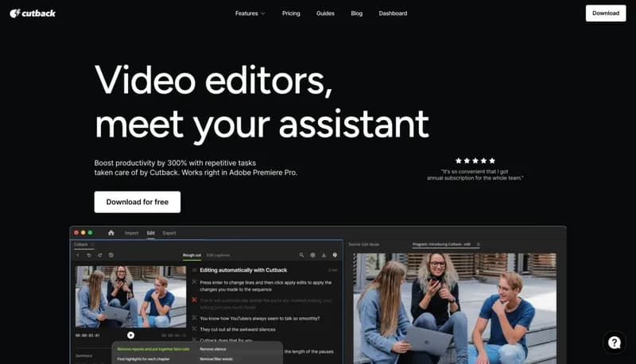Image resolution: width=636 pixels, height=364 pixels.
Task: Click the Download button in header
Action: (x=606, y=14)
